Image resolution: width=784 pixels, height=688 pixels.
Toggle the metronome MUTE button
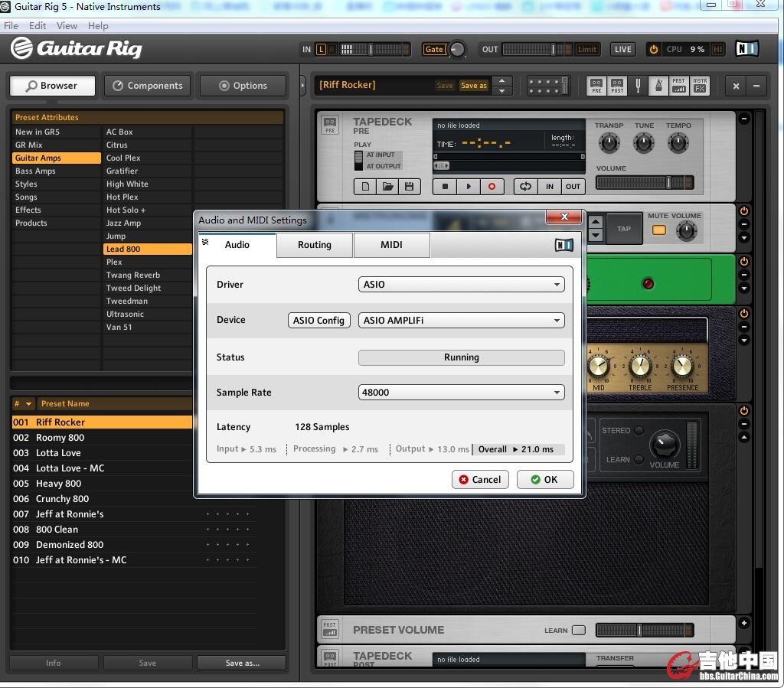tap(659, 230)
